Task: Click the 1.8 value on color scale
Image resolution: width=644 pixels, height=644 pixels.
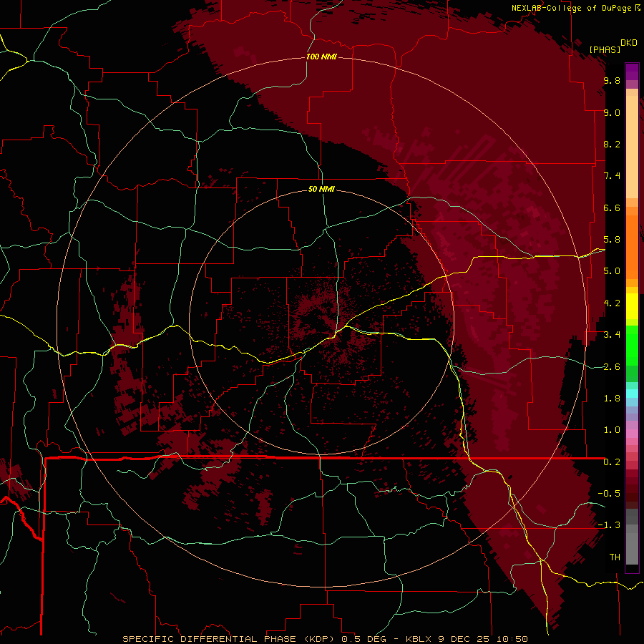Action: click(x=612, y=399)
